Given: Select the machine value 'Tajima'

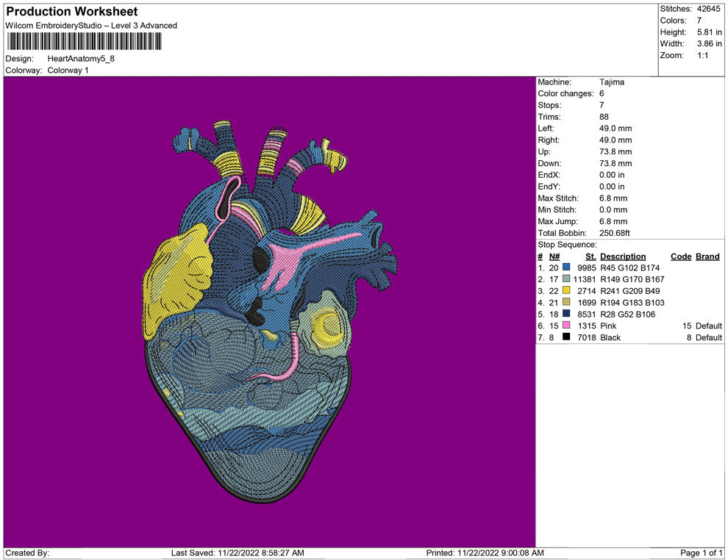Looking at the screenshot, I should tap(612, 82).
